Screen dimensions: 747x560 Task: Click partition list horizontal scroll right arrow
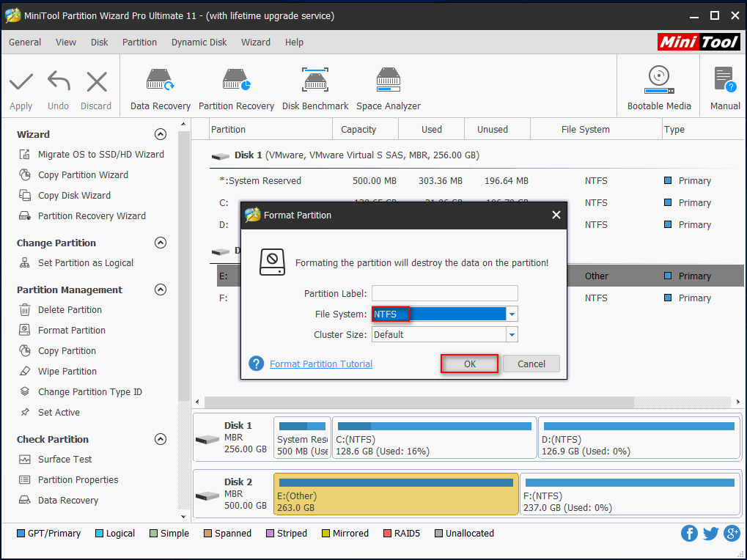click(x=738, y=402)
